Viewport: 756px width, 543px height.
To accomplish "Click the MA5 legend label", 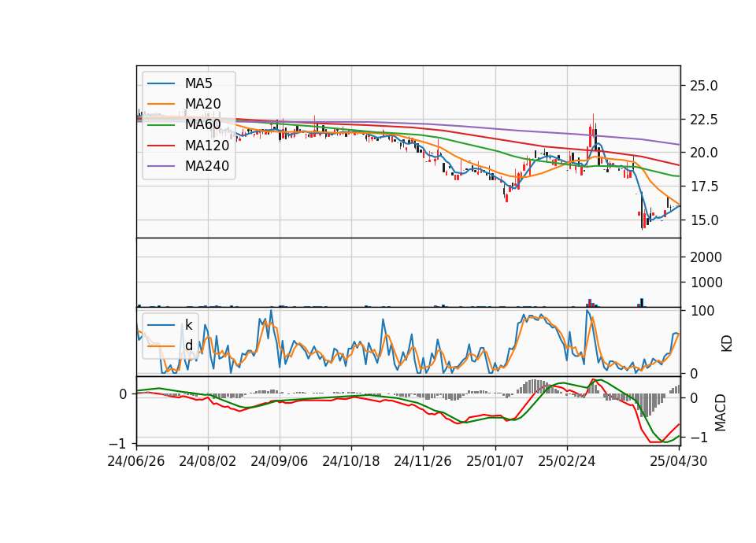I will (x=198, y=83).
